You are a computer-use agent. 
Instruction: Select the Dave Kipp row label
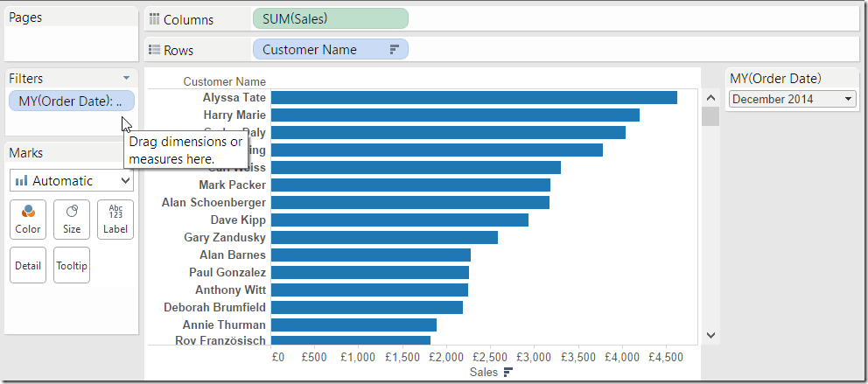(238, 220)
